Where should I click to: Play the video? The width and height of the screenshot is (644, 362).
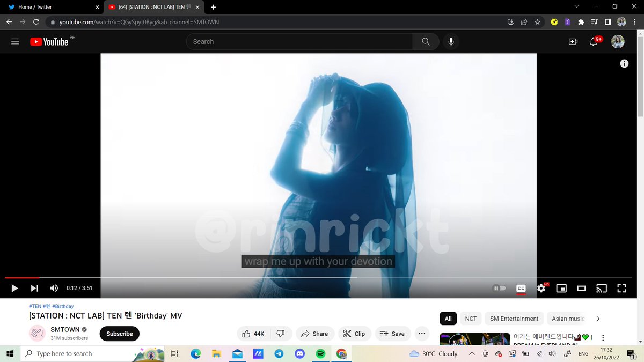click(x=14, y=288)
